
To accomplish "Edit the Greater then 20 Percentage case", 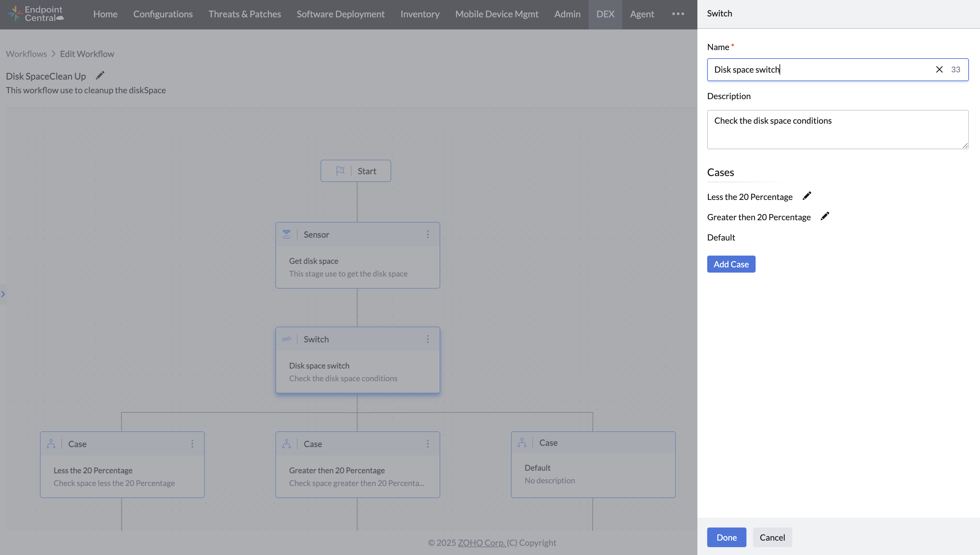I will click(x=825, y=217).
